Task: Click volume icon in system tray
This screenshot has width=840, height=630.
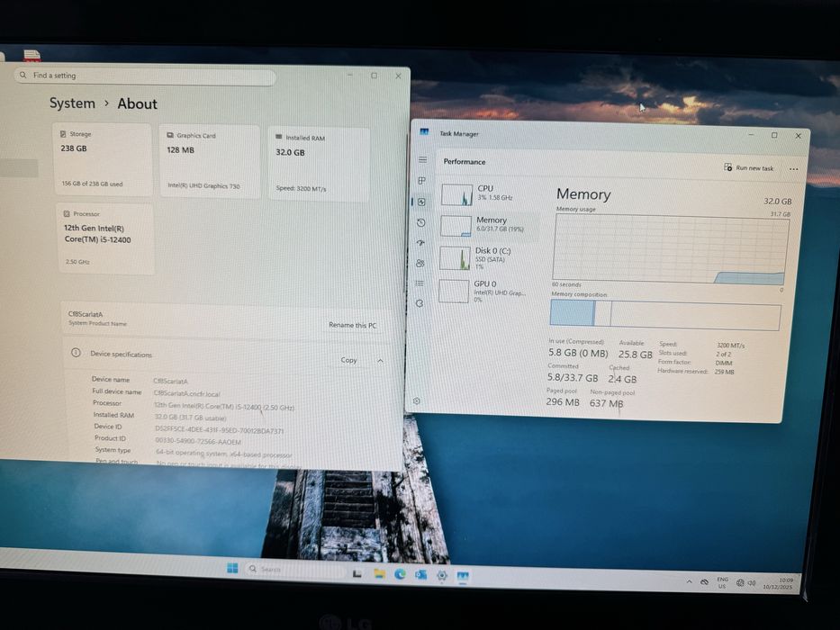Action: [752, 583]
